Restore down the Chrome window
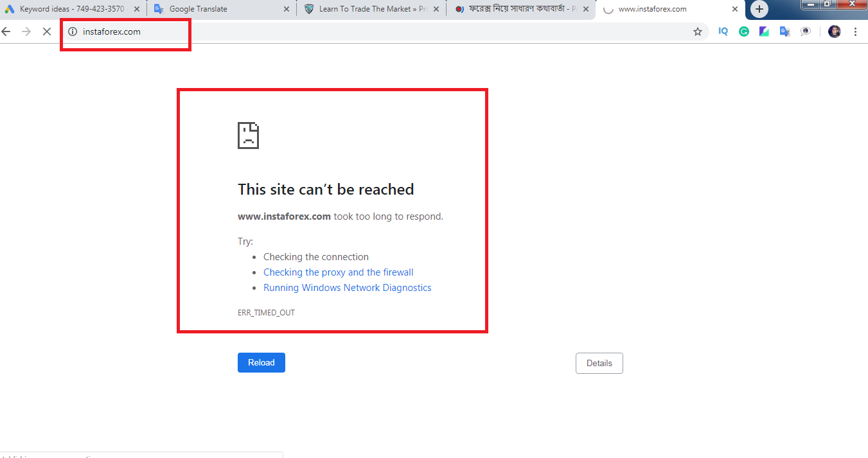Image resolution: width=868 pixels, height=458 pixels. (x=828, y=4)
